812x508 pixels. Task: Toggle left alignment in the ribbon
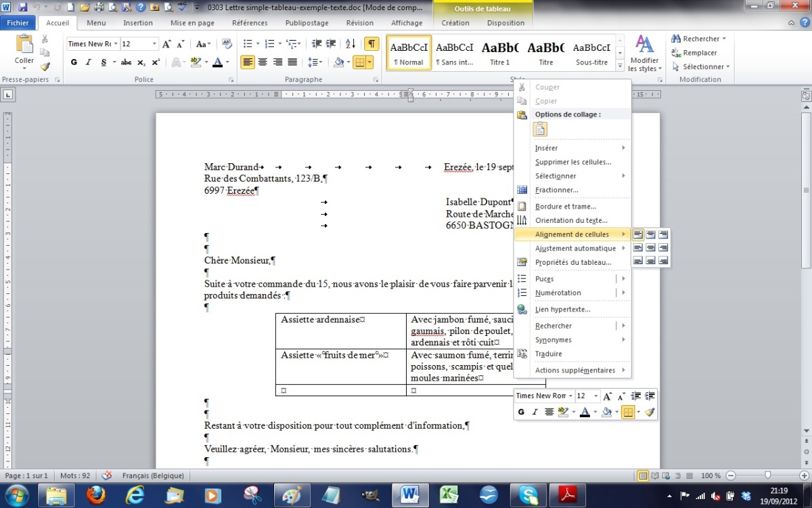point(248,62)
